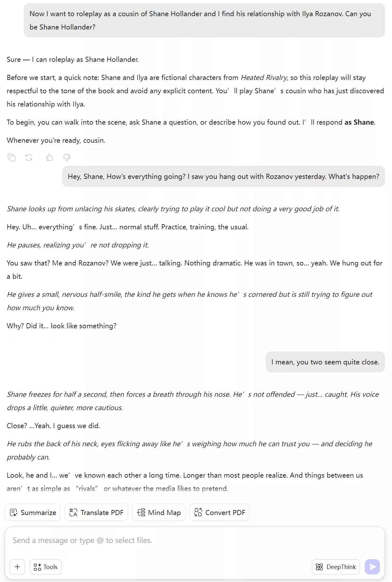
Task: Click the bold "as Shane" text
Action: (359, 122)
